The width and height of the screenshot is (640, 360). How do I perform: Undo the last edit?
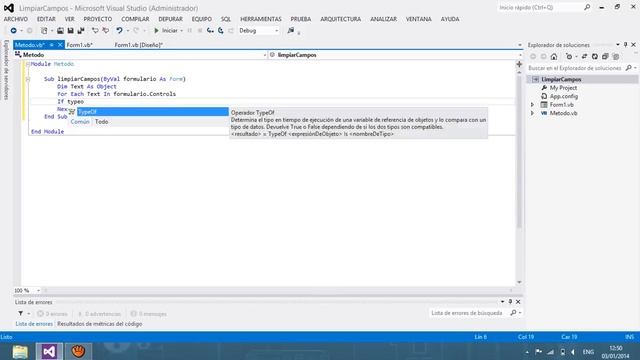click(x=119, y=31)
